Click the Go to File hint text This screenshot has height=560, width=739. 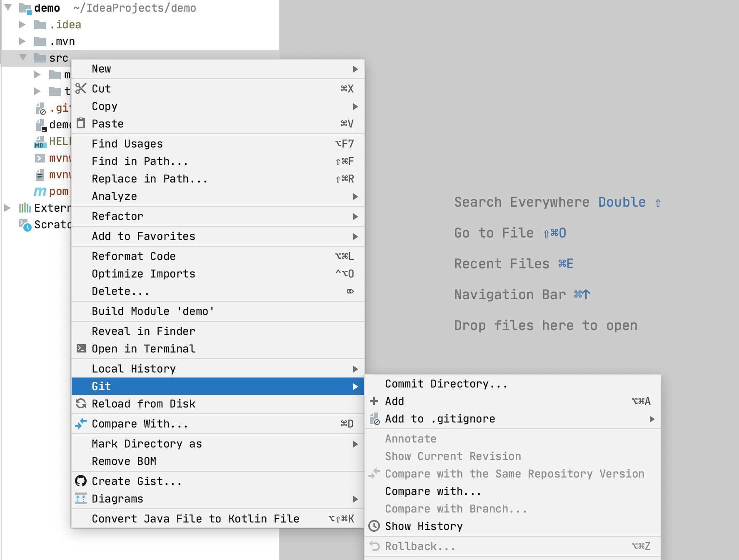(494, 232)
